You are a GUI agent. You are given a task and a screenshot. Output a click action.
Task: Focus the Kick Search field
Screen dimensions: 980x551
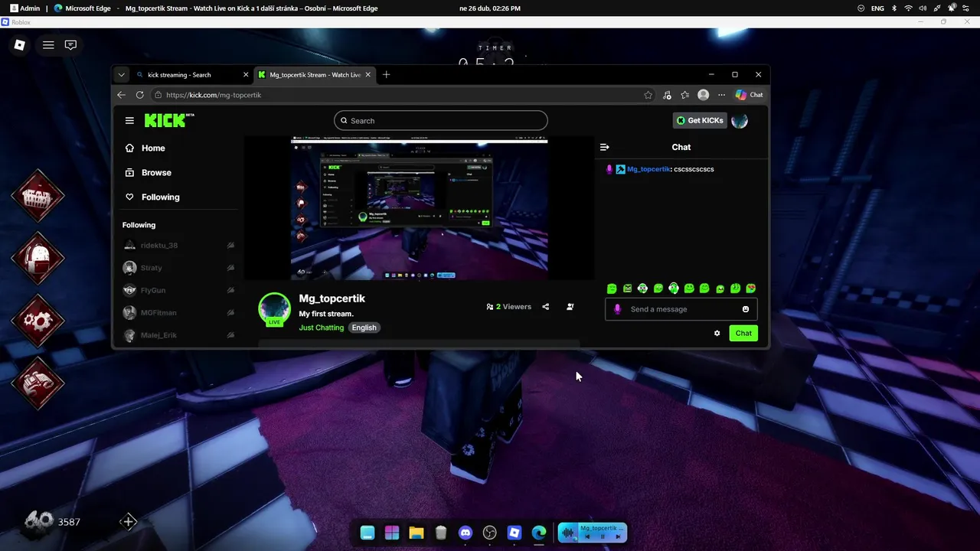coord(440,120)
